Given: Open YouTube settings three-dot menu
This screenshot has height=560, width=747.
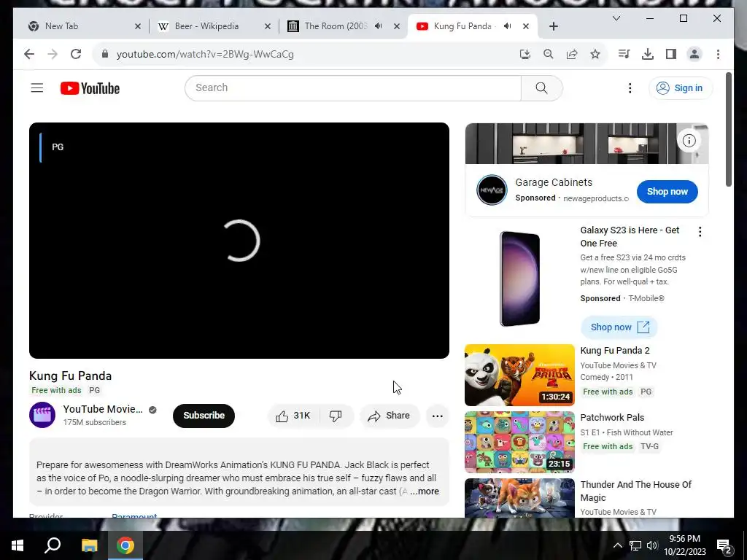Looking at the screenshot, I should pos(630,88).
